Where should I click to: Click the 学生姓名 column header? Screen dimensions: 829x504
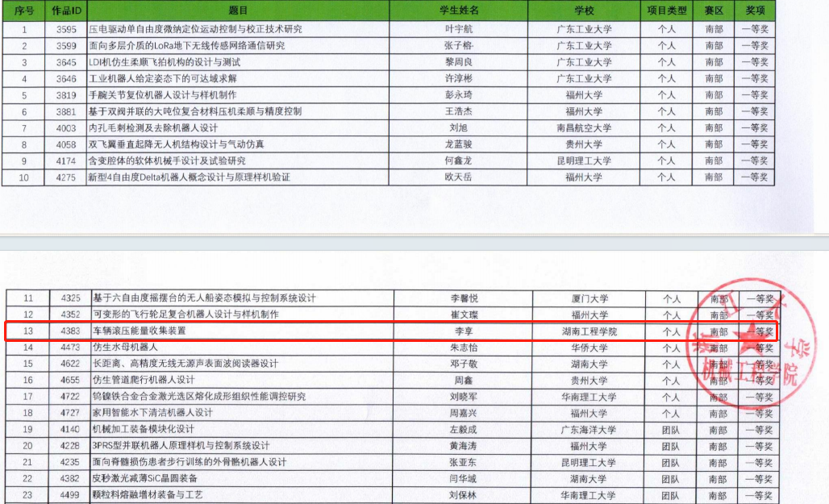(459, 10)
